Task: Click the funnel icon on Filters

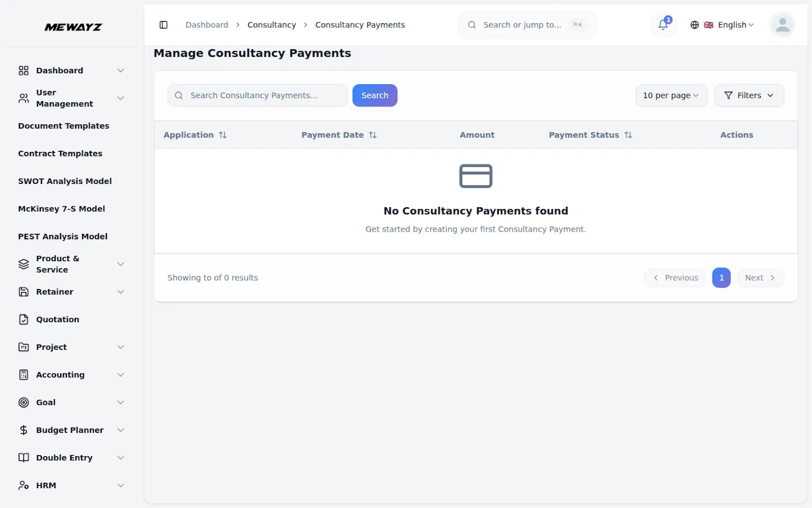Action: [728, 96]
